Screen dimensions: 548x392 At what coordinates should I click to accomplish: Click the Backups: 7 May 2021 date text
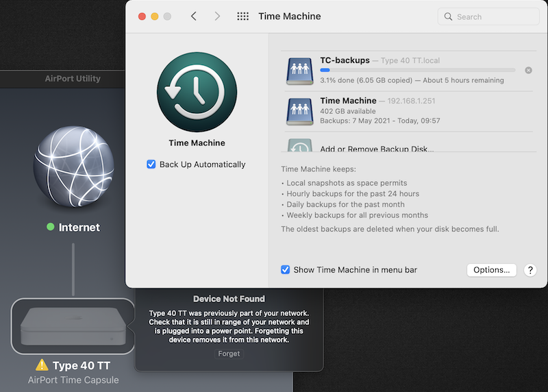click(x=380, y=121)
